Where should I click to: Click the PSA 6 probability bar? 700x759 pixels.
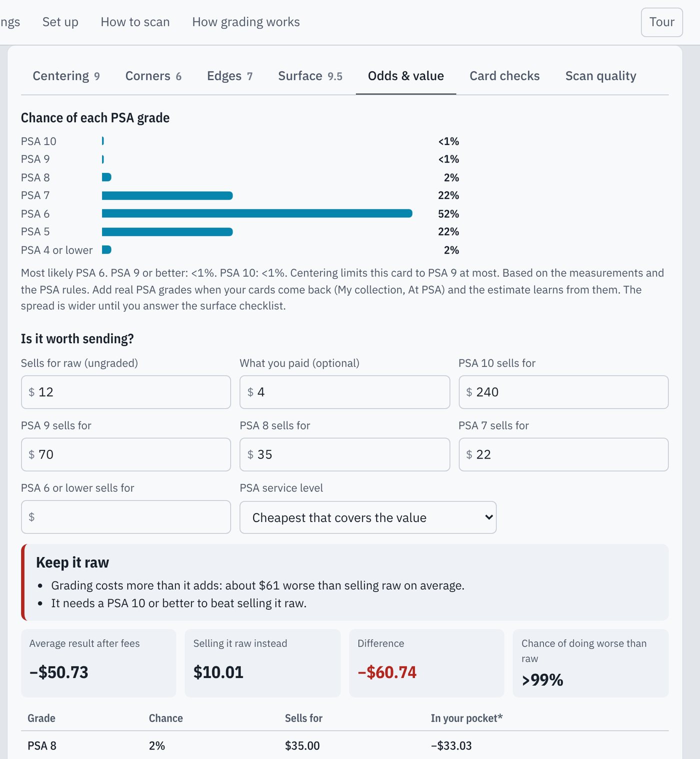click(257, 213)
